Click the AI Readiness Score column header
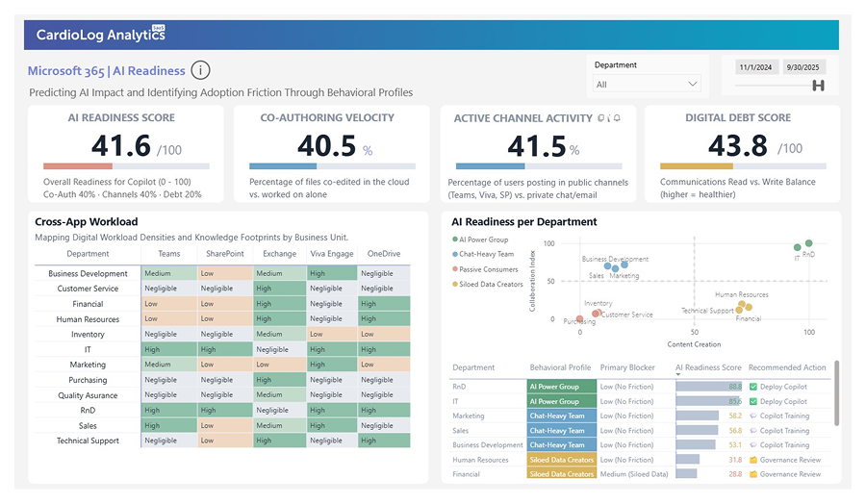 pyautogui.click(x=708, y=367)
